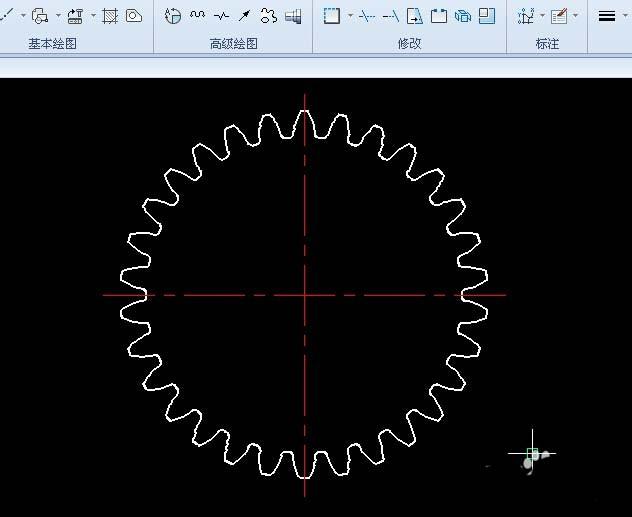Image resolution: width=632 pixels, height=517 pixels.
Task: Click the 基本绘图 panel label
Action: tap(52, 44)
